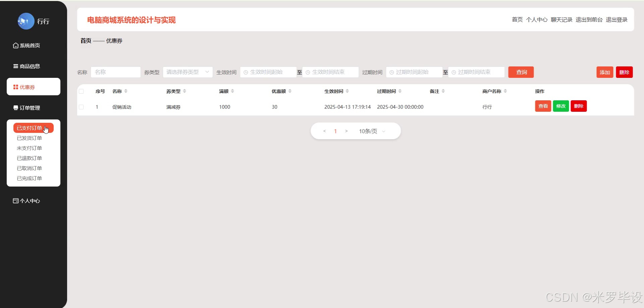Open 系统首页 in sidebar
Image resolution: width=644 pixels, height=308 pixels.
tap(26, 45)
